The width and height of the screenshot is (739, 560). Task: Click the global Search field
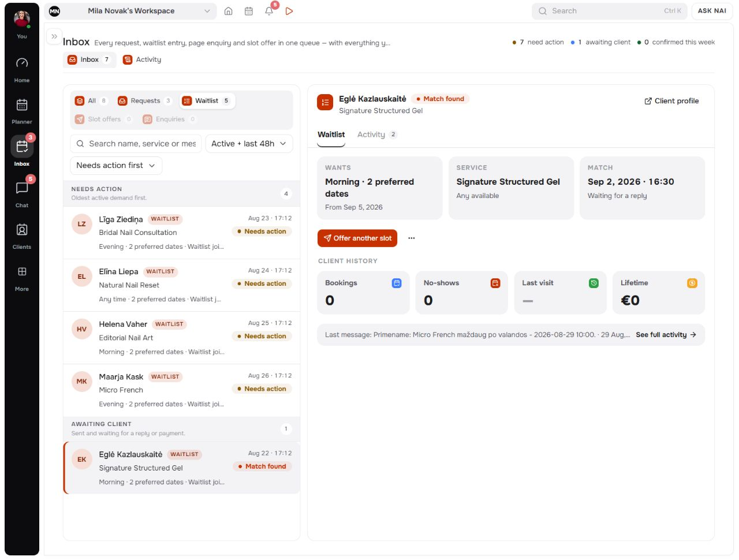pyautogui.click(x=609, y=11)
